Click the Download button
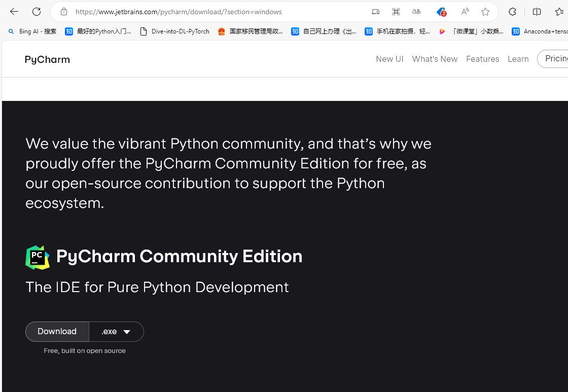This screenshot has height=392, width=568. click(x=57, y=332)
